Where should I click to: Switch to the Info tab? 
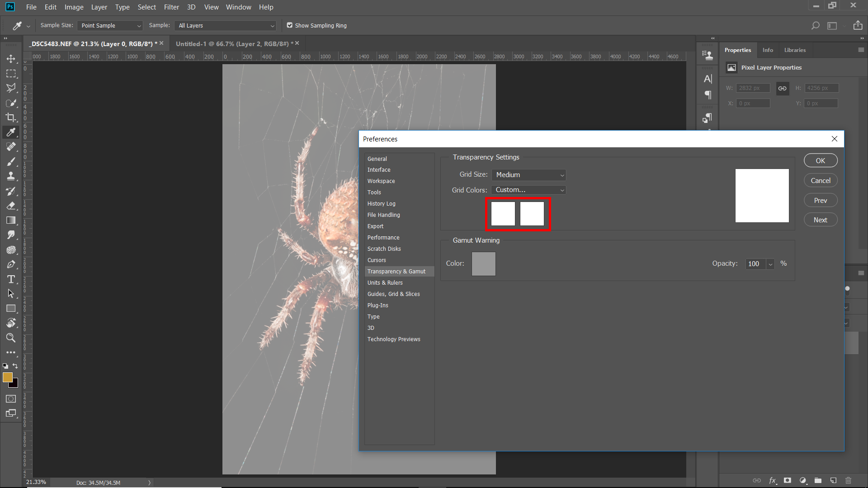[767, 50]
